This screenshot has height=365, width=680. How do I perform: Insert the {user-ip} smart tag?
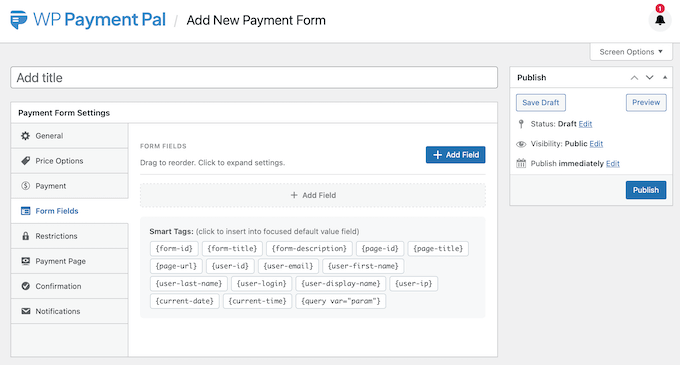pos(413,284)
